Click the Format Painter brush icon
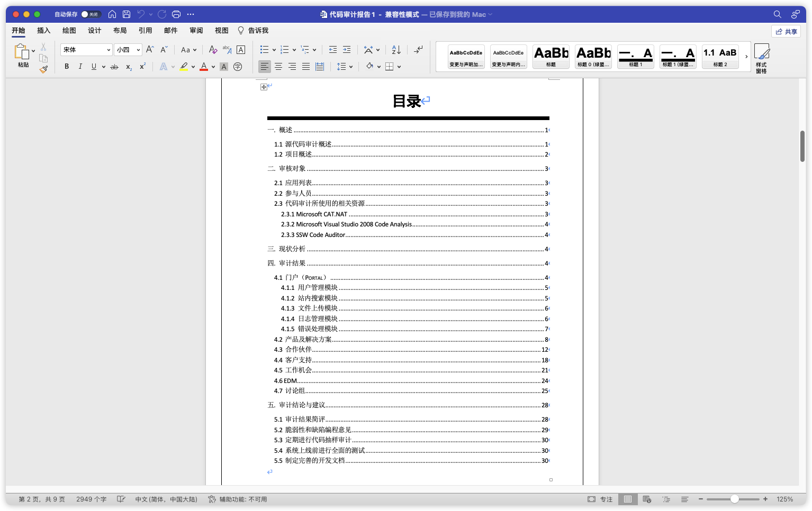Image resolution: width=812 pixels, height=511 pixels. point(43,69)
